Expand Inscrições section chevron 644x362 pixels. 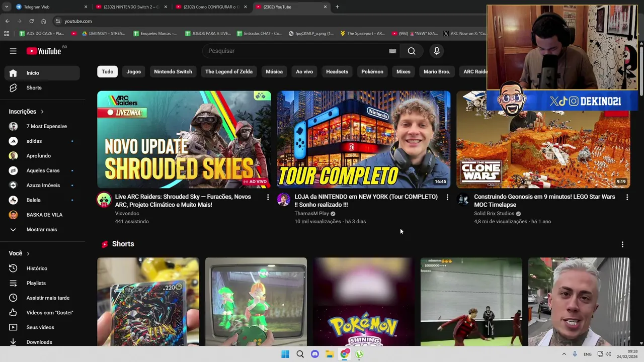coord(42,112)
